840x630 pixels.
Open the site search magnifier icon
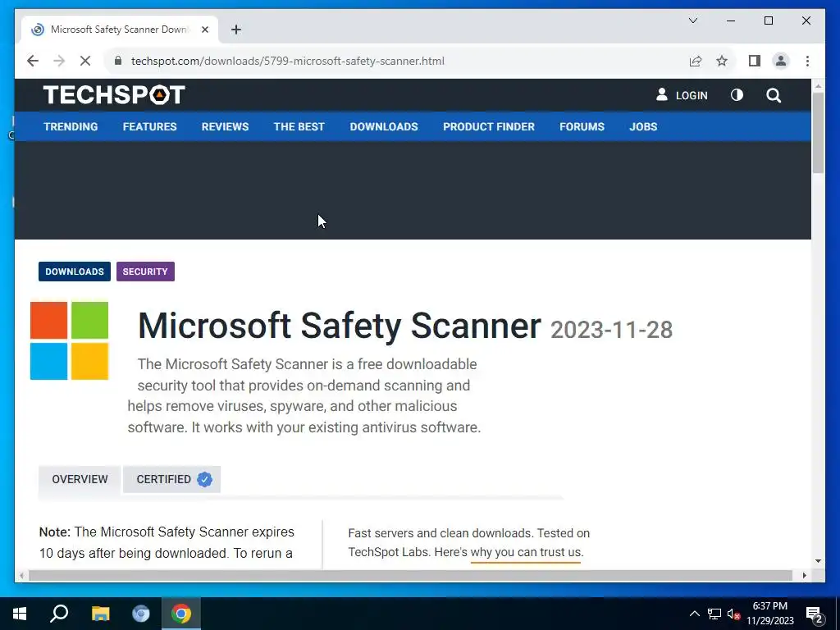click(774, 95)
